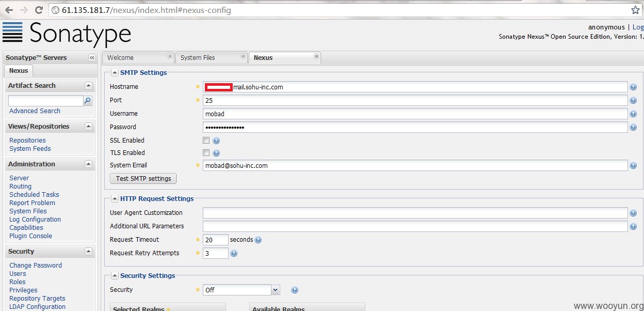
Task: Close the Nexus config tab
Action: [x=316, y=56]
